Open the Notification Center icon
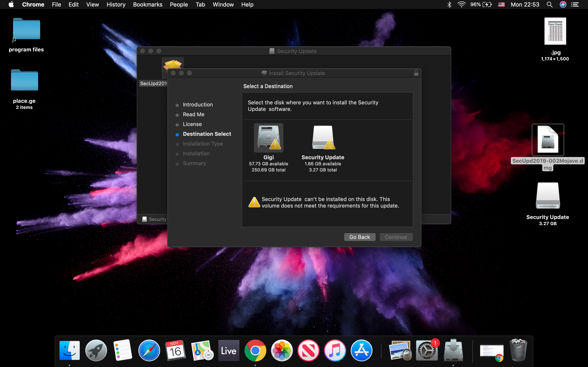 click(575, 5)
